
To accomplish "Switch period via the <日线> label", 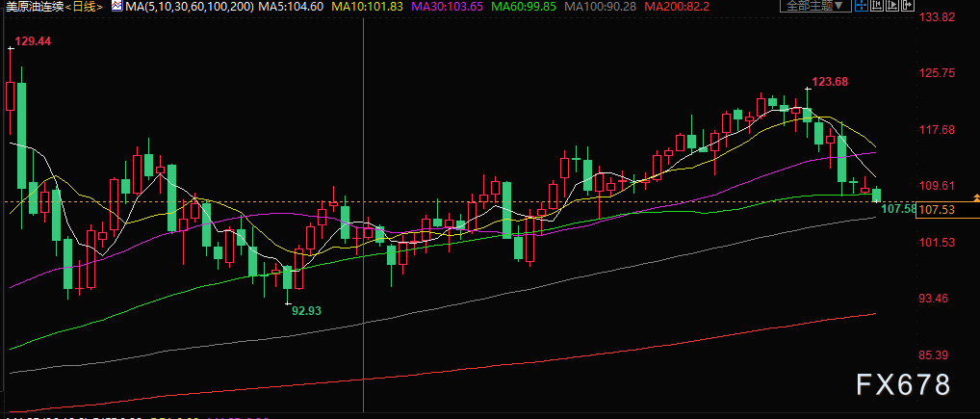I will tap(85, 7).
